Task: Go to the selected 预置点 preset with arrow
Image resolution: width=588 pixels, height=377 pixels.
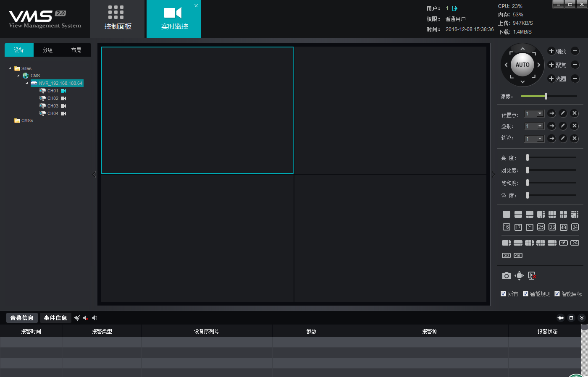Action: tap(551, 113)
